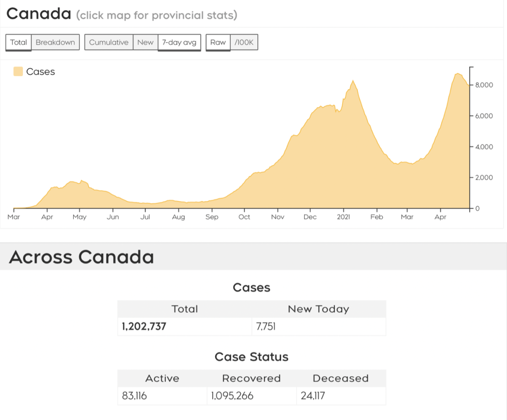
Task: Switch chart to /100K rate
Action: point(244,42)
